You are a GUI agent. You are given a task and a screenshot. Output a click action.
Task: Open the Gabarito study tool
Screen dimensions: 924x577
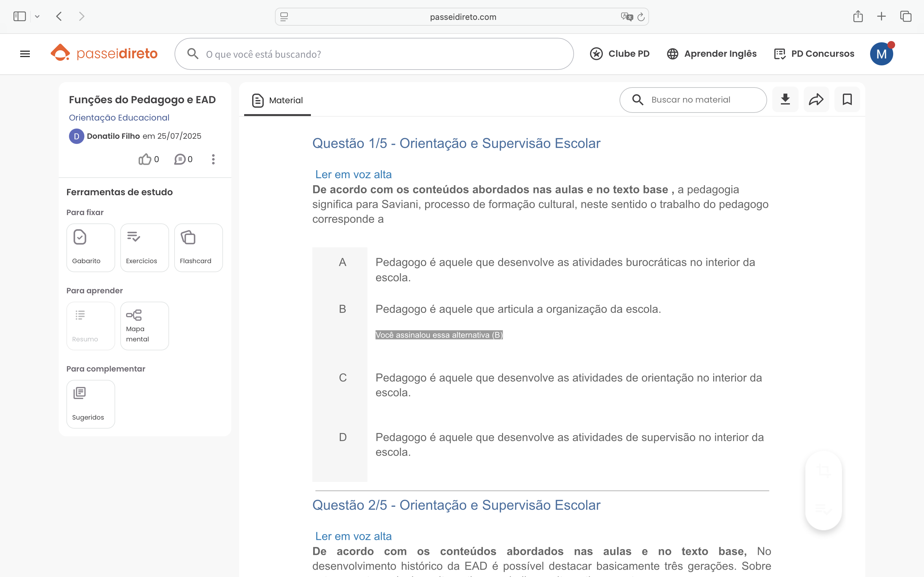90,248
